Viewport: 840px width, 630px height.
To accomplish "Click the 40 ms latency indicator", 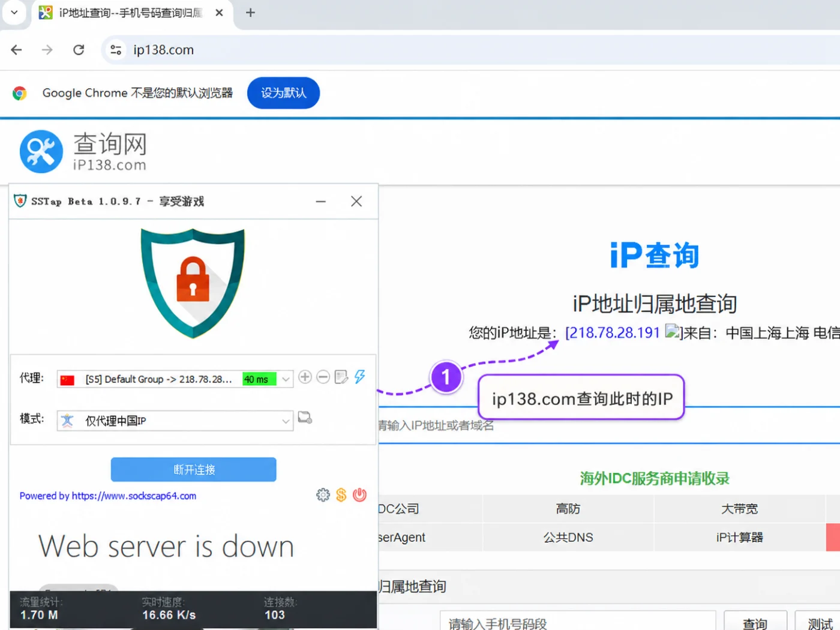I will pyautogui.click(x=259, y=379).
